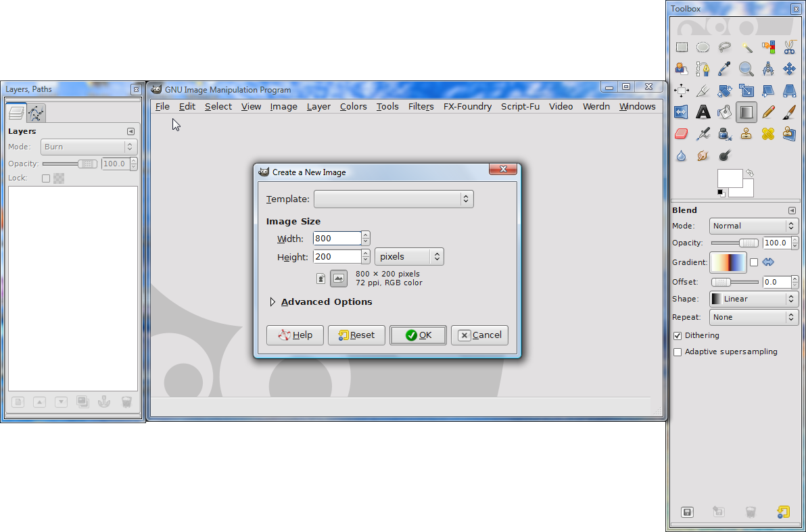Enable Adaptive supersampling
806x532 pixels.
point(678,352)
